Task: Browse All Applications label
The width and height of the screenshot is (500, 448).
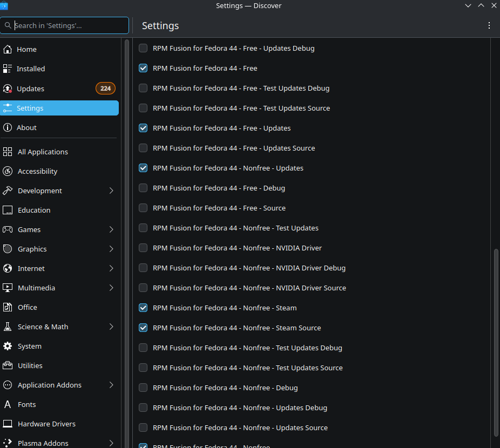Action: click(x=43, y=152)
